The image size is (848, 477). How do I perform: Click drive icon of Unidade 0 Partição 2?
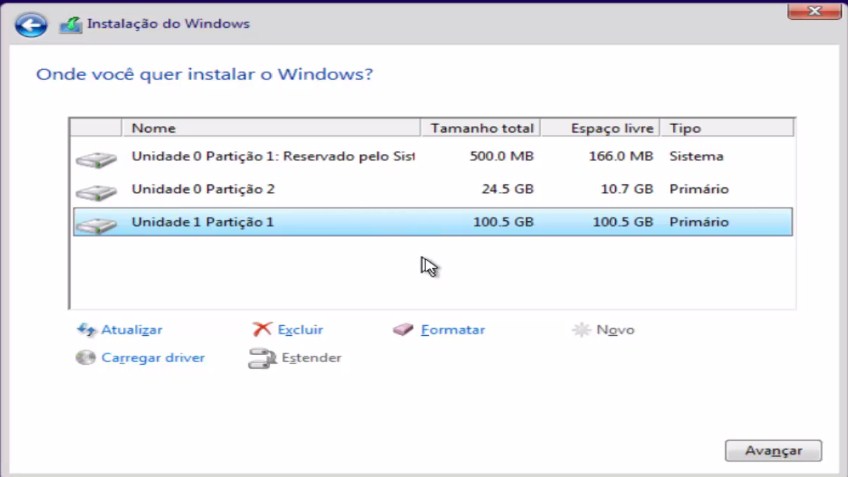96,192
